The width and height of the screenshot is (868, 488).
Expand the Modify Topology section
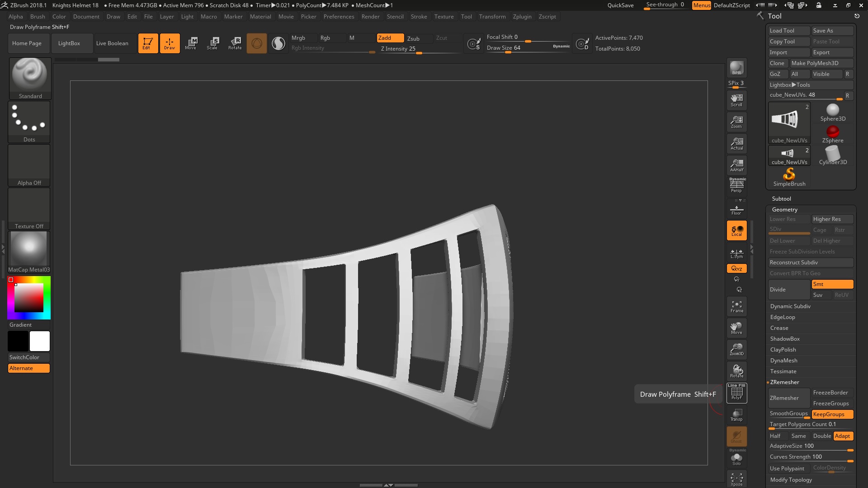(791, 480)
